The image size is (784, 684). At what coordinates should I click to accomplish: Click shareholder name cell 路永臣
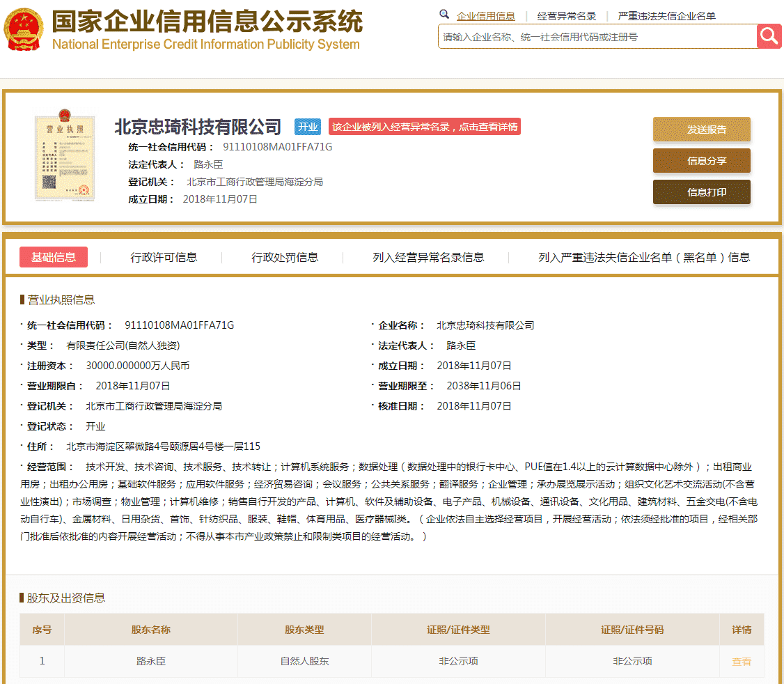pyautogui.click(x=151, y=661)
